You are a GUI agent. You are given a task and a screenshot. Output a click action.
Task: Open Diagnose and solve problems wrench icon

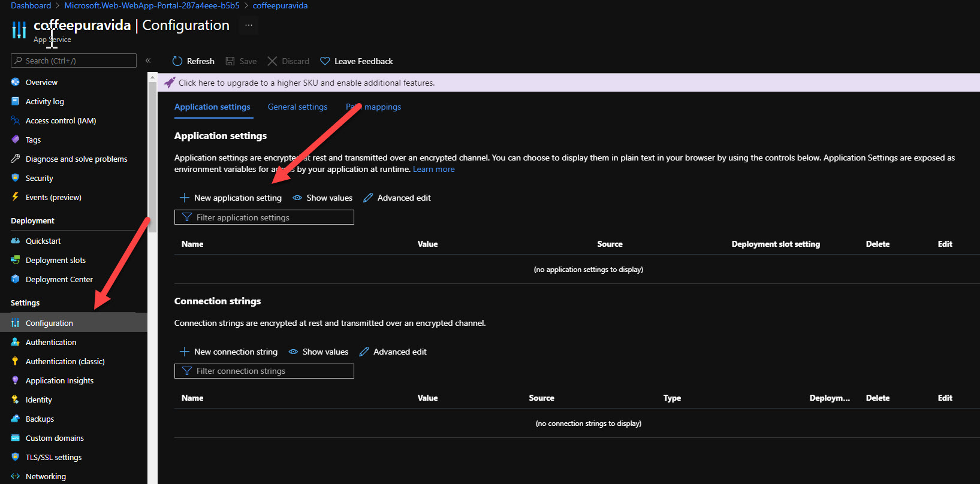point(16,159)
